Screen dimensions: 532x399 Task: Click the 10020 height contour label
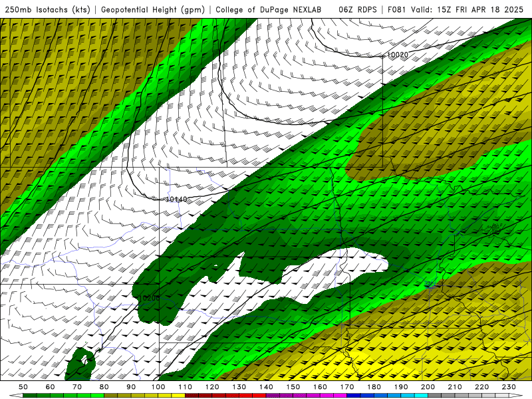click(397, 55)
